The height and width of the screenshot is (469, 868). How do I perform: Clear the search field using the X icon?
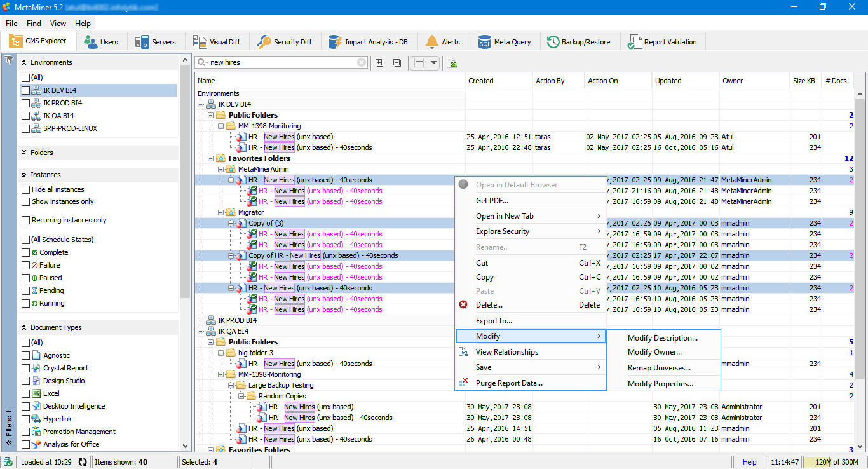[x=362, y=62]
